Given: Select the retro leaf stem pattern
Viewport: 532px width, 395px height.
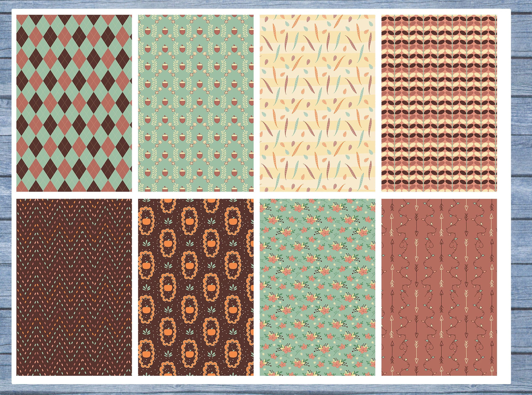Looking at the screenshot, I should pyautogui.click(x=439, y=103).
